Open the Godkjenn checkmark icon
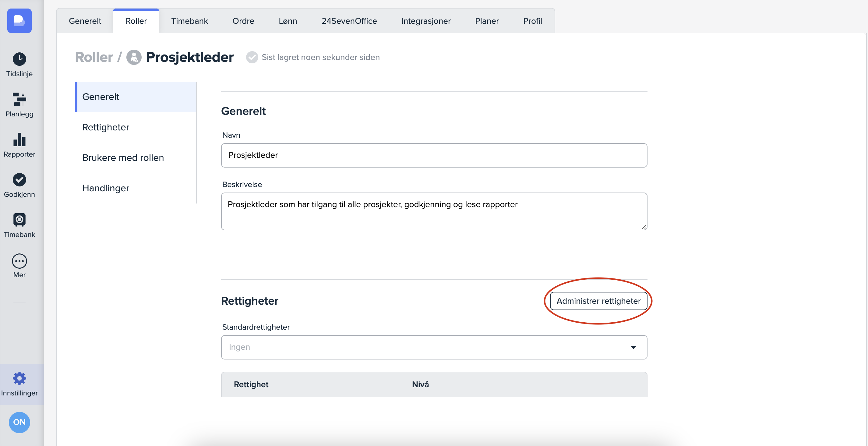 [19, 180]
